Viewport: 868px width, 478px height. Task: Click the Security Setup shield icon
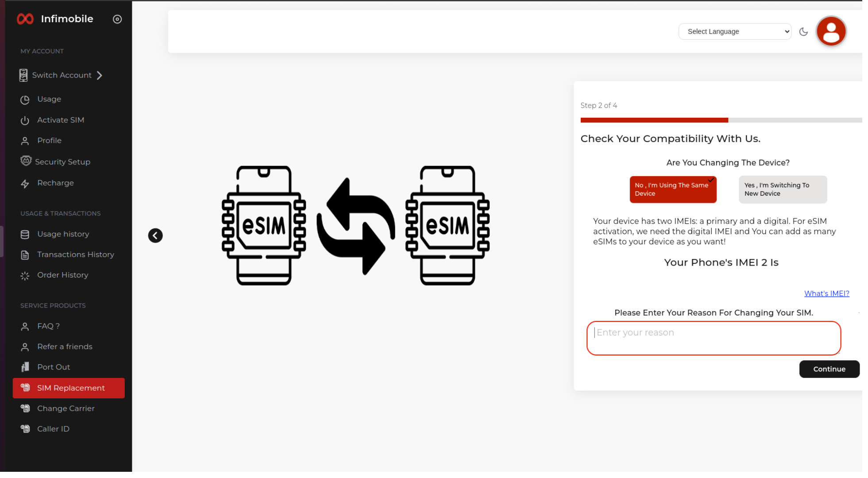pos(26,161)
